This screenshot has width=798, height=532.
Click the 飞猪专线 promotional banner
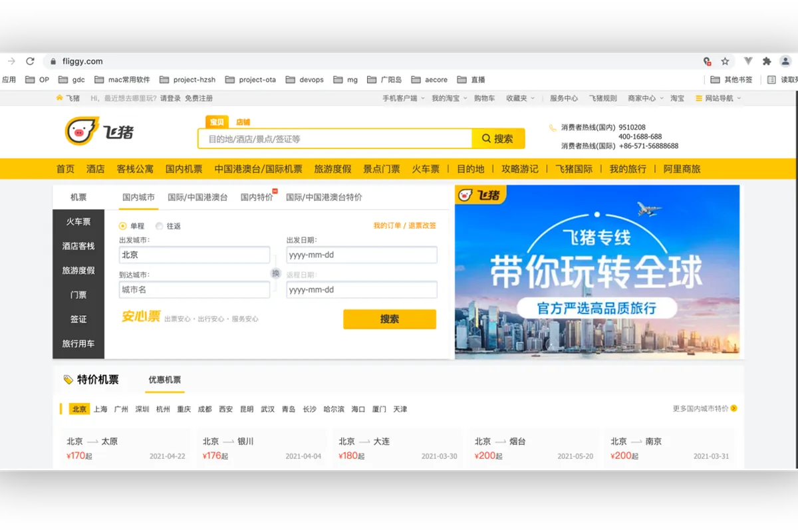597,272
